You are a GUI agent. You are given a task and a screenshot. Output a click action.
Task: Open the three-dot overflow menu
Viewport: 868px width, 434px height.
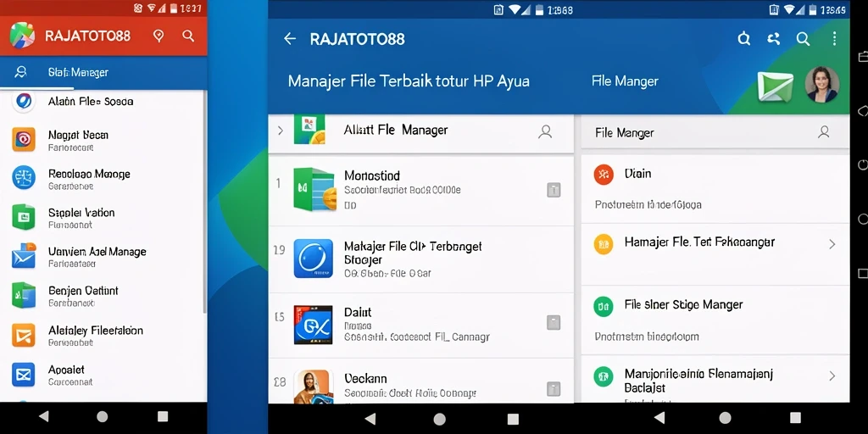coord(834,38)
